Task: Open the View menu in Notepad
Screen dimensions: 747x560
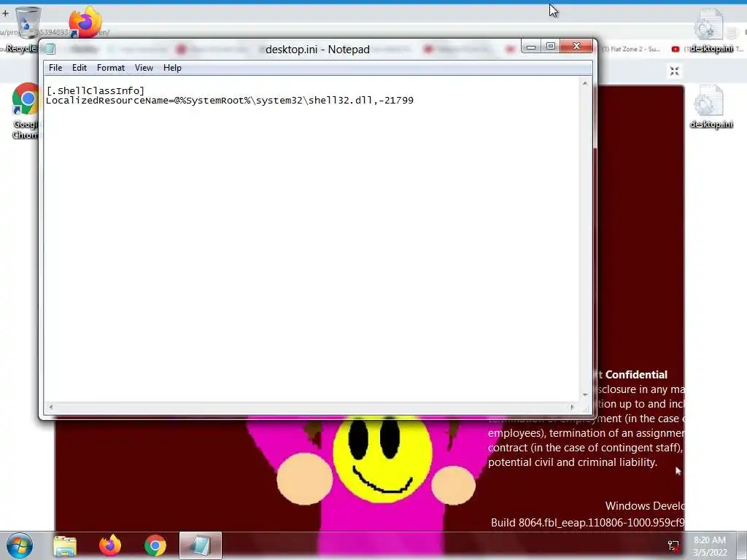Action: 144,68
